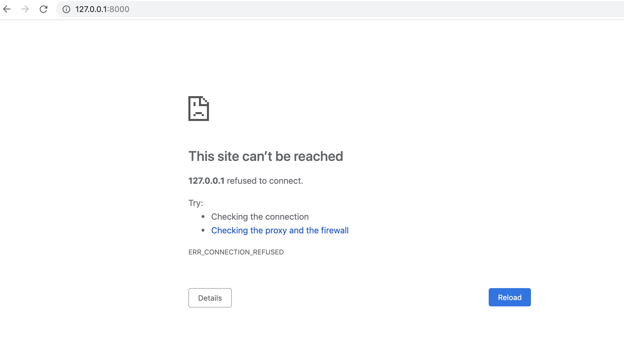The height and width of the screenshot is (364, 624).
Task: Click the Reload button
Action: 509,297
